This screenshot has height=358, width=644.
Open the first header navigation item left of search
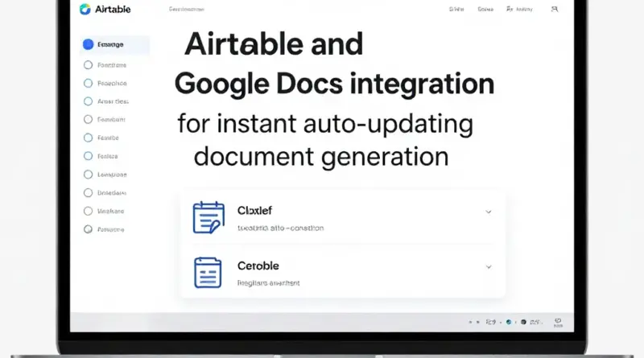[x=456, y=9]
